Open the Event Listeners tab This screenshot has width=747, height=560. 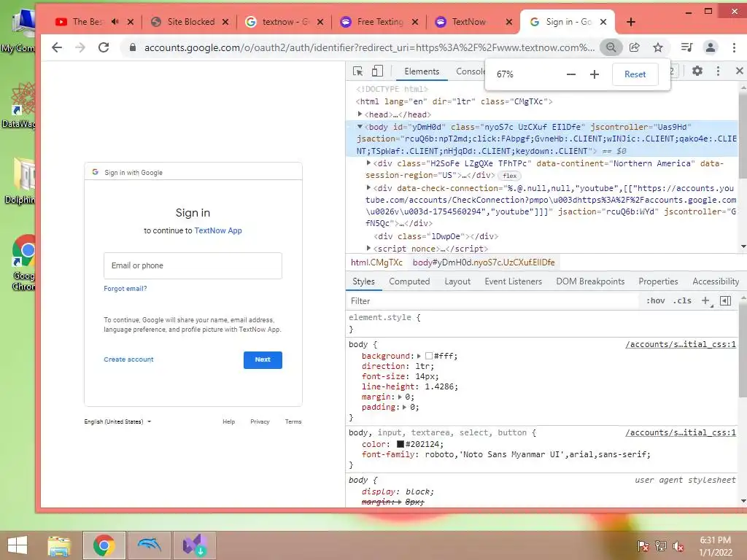coord(513,281)
